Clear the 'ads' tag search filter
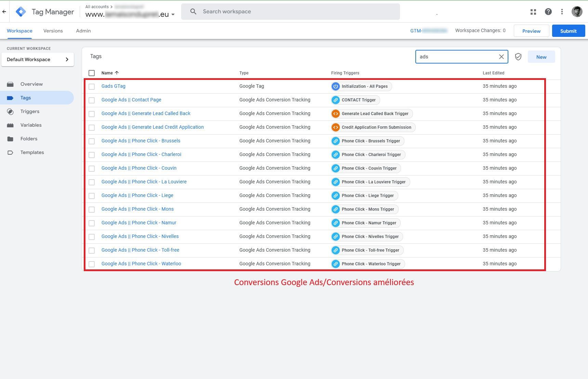 [x=501, y=57]
